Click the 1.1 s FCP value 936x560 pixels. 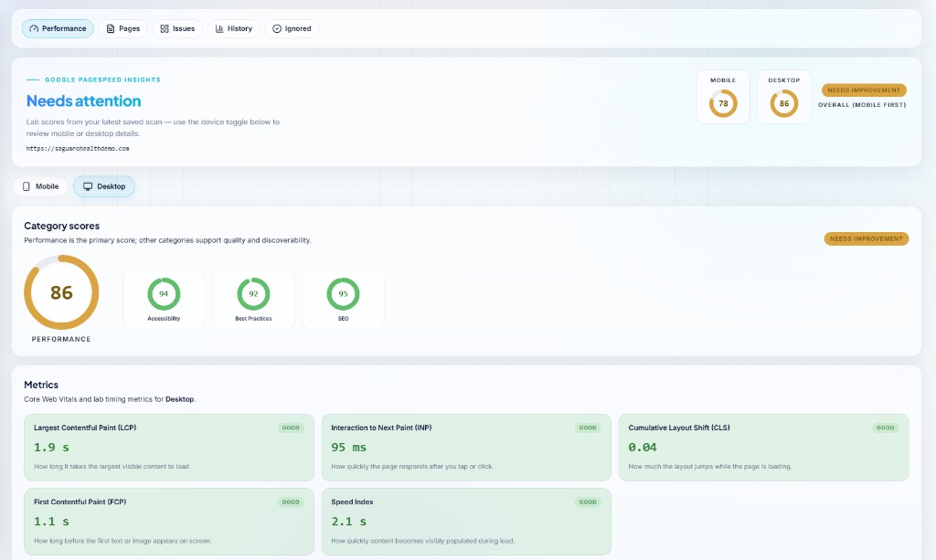tap(51, 522)
